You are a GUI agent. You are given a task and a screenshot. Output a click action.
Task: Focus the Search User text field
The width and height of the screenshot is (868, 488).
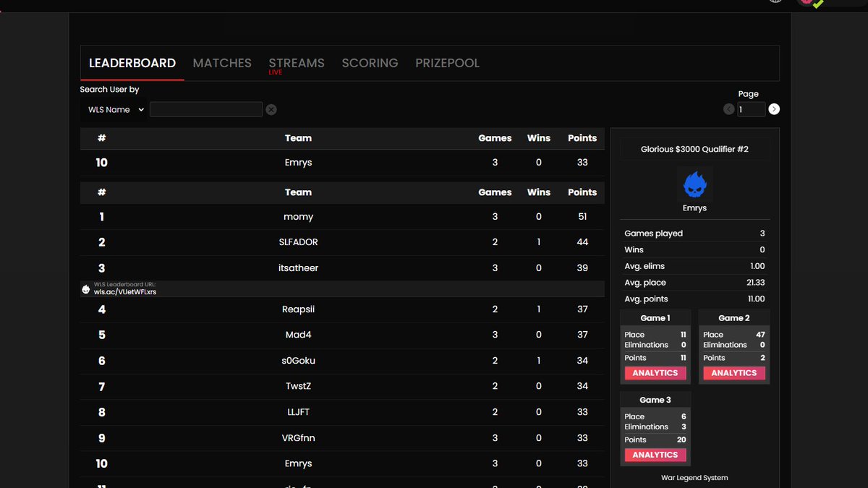pos(206,109)
